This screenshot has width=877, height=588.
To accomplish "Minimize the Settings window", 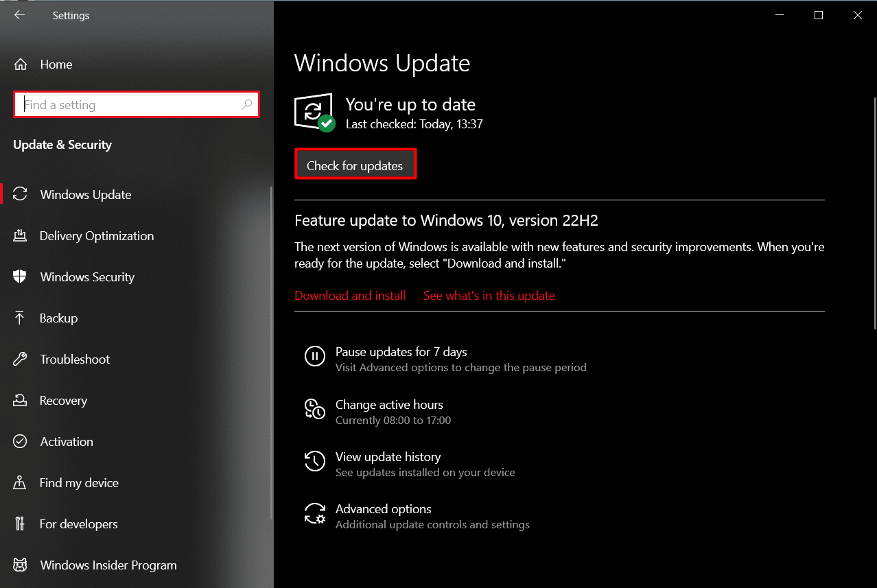I will [779, 15].
